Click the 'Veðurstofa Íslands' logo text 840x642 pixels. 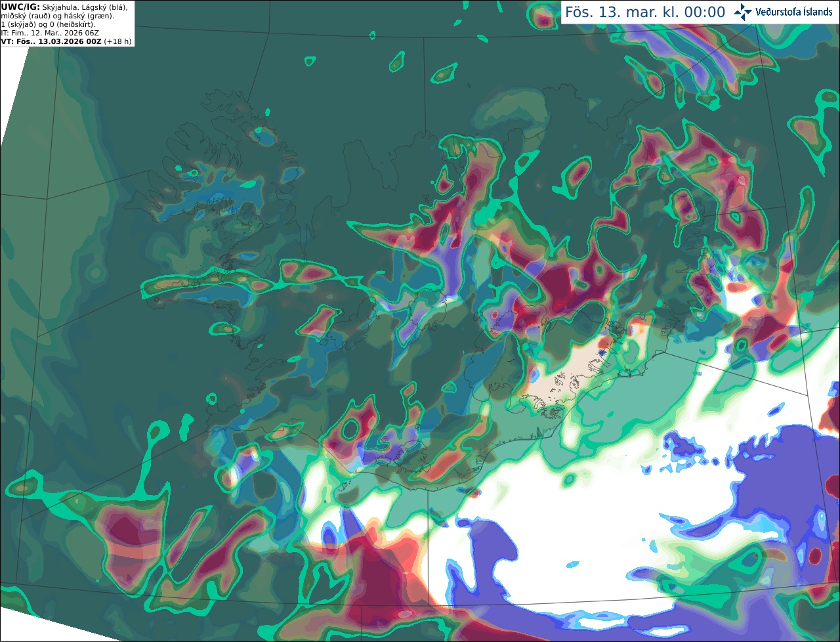coord(794,12)
